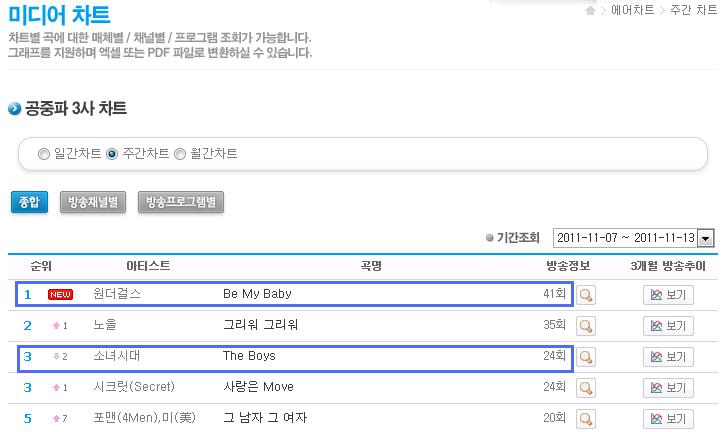The image size is (727, 432).
Task: Click magnifier icon for Be My Baby
Action: click(x=586, y=295)
